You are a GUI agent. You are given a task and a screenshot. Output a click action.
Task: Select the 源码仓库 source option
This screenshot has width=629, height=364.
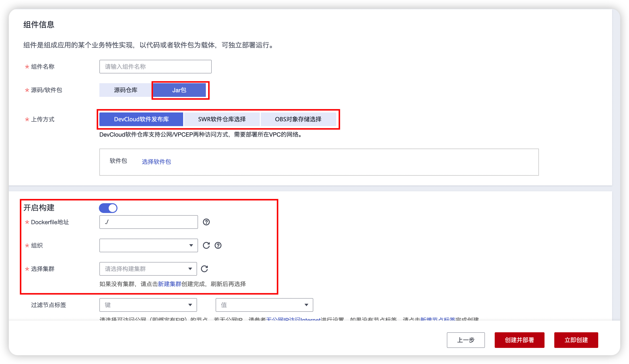pos(126,90)
